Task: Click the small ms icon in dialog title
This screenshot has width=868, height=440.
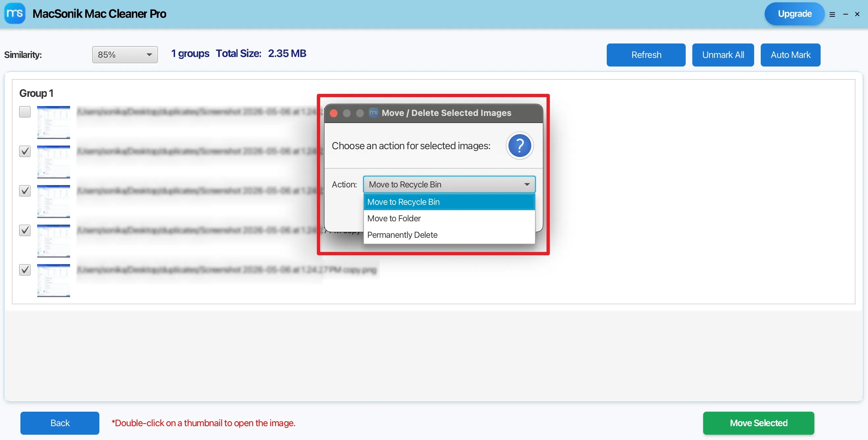Action: pos(373,112)
